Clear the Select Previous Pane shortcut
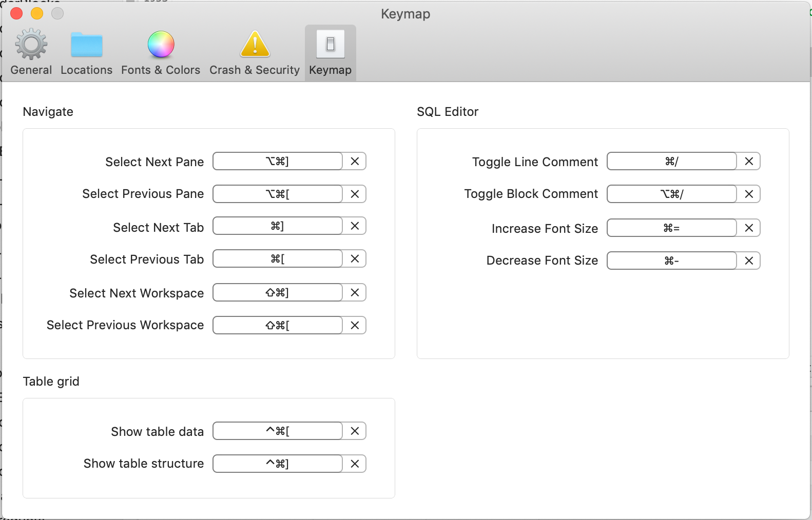 [x=355, y=194]
